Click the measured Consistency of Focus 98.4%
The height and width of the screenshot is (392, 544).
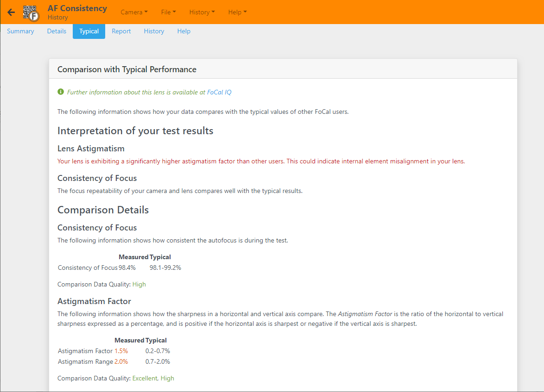pos(127,268)
